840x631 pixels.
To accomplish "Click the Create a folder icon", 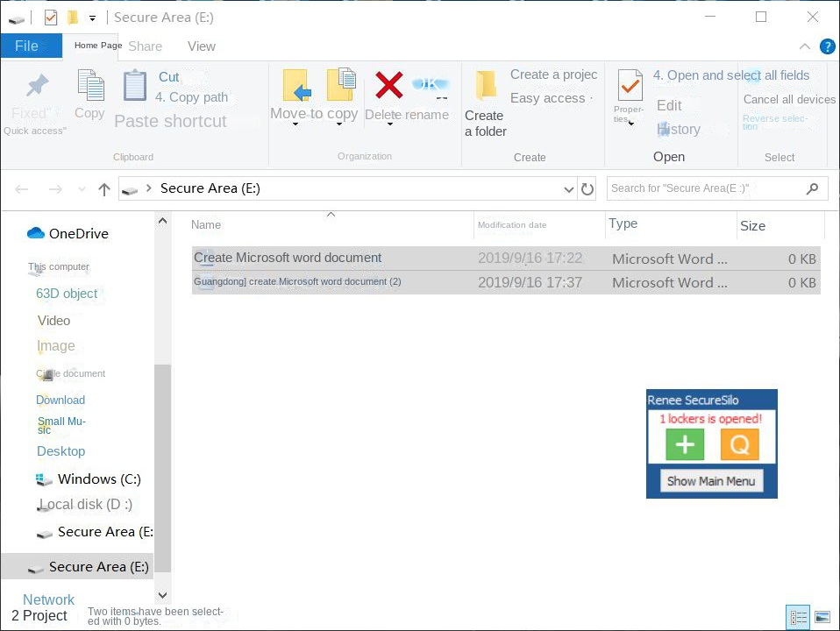I will 485,86.
